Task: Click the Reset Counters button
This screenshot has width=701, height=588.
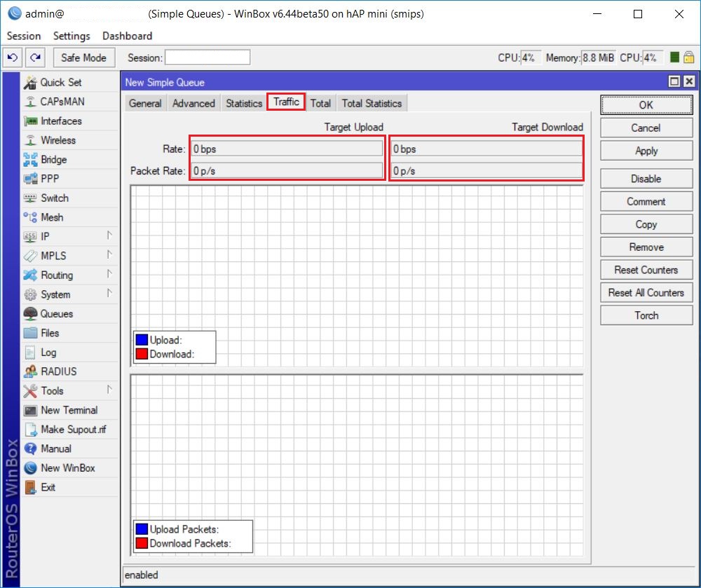Action: (x=646, y=270)
